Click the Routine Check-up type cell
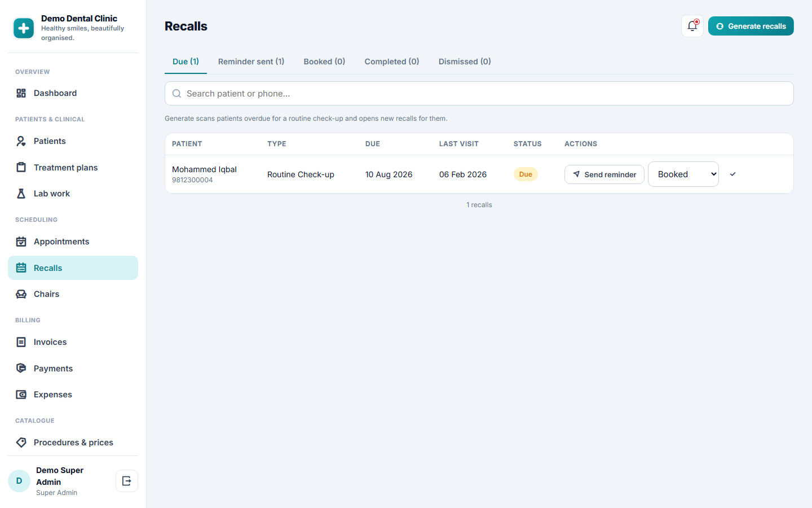 (301, 174)
